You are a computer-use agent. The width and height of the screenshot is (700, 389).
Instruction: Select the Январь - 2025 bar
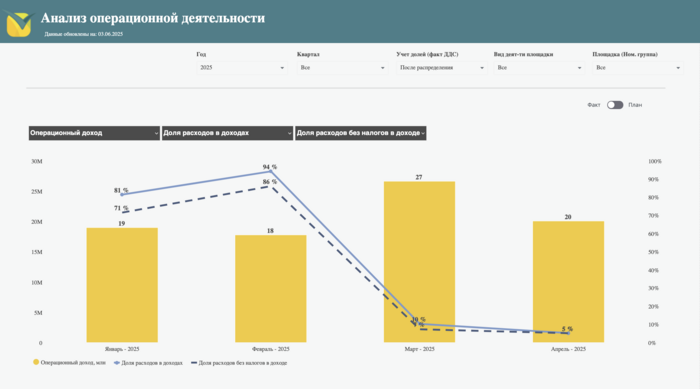click(122, 285)
